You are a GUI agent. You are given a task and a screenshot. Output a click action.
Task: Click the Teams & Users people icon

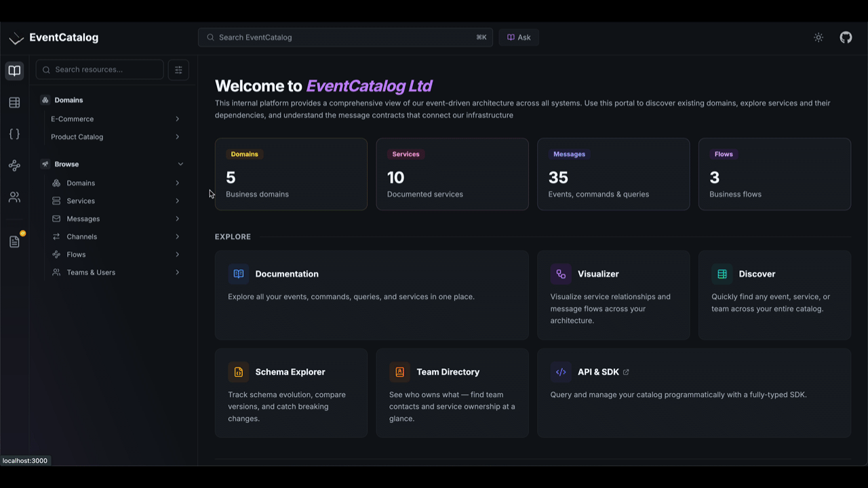point(56,272)
